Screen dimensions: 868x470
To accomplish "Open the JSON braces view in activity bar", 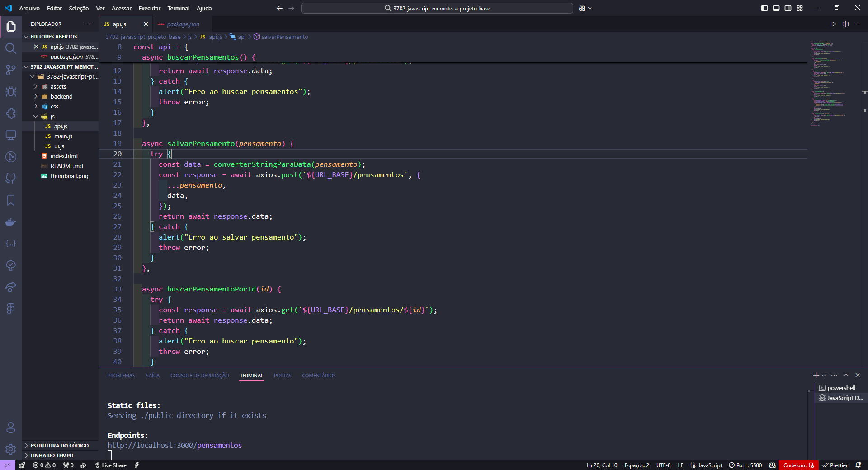I will click(11, 244).
